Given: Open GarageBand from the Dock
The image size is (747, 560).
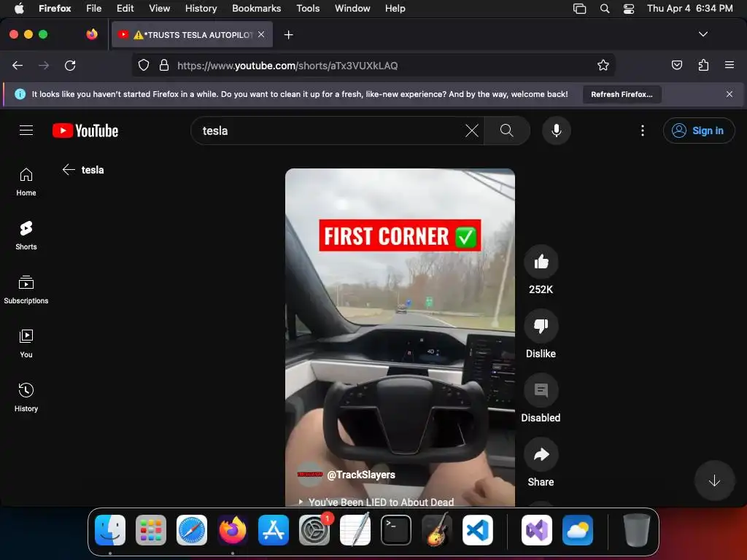Looking at the screenshot, I should (x=437, y=530).
